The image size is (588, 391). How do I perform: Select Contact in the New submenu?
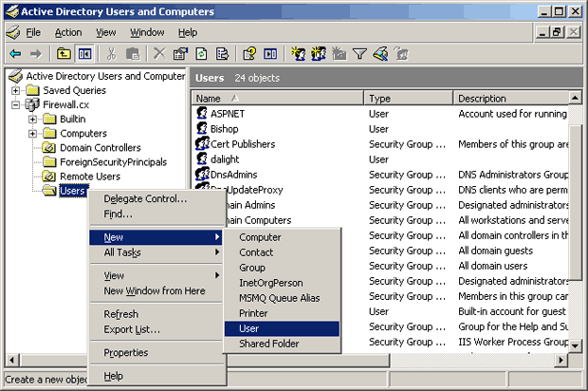click(x=282, y=252)
